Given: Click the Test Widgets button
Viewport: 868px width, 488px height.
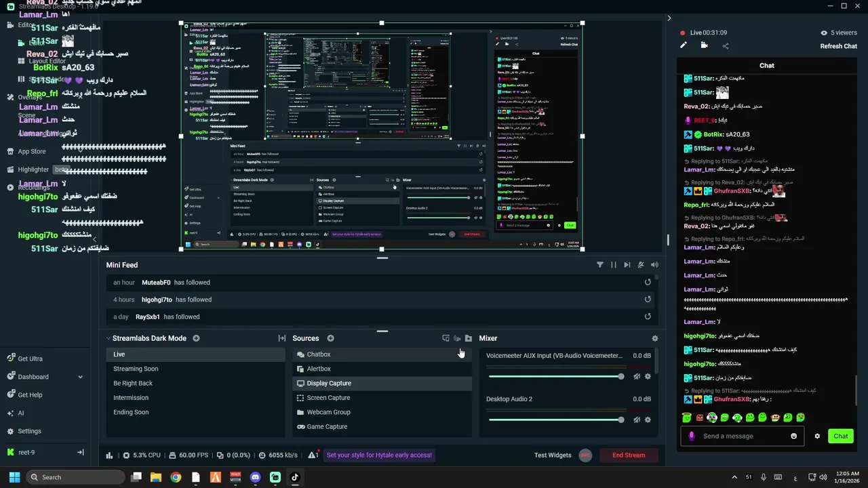Looking at the screenshot, I should 553,455.
